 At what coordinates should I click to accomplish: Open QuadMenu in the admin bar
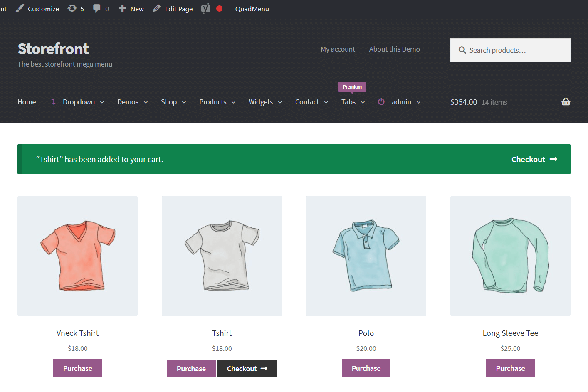pyautogui.click(x=252, y=9)
